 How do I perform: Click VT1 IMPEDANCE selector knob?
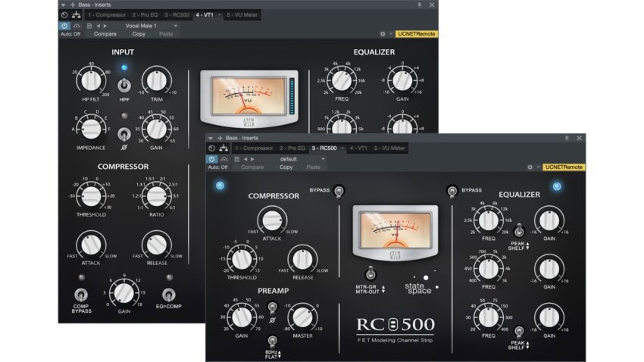click(91, 129)
